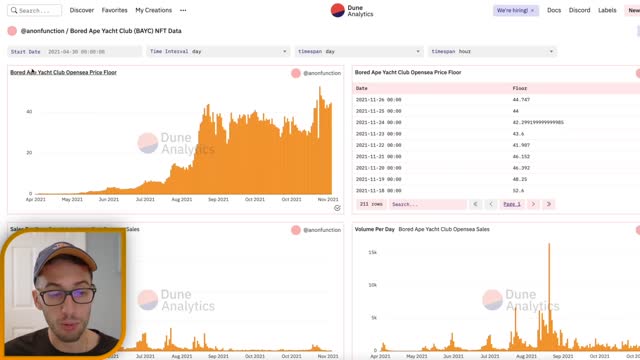Click the 211 rows count label

(x=371, y=204)
